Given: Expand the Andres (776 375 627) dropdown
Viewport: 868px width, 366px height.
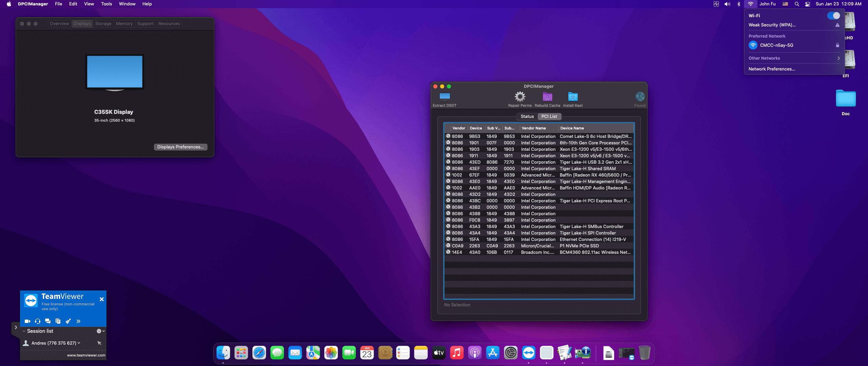Looking at the screenshot, I should click(79, 343).
